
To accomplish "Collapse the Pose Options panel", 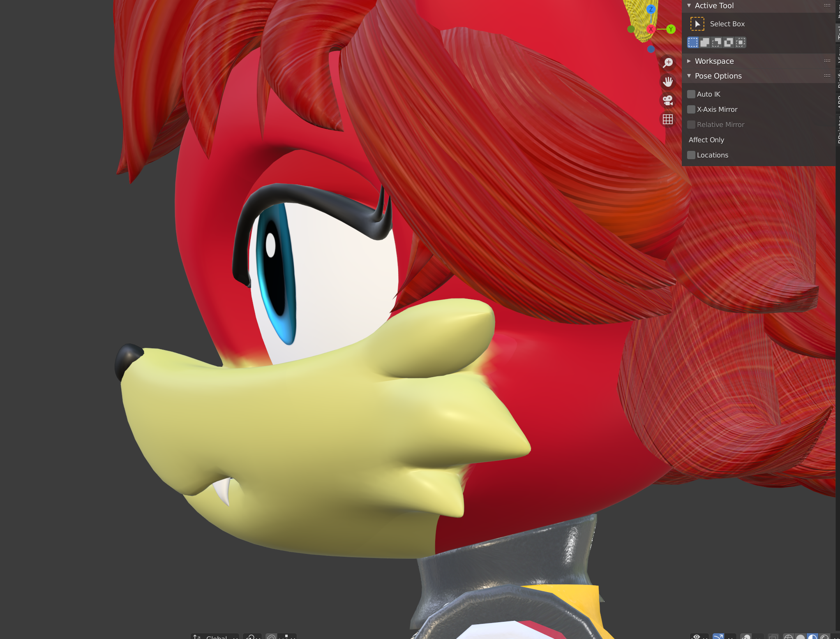I will (689, 76).
